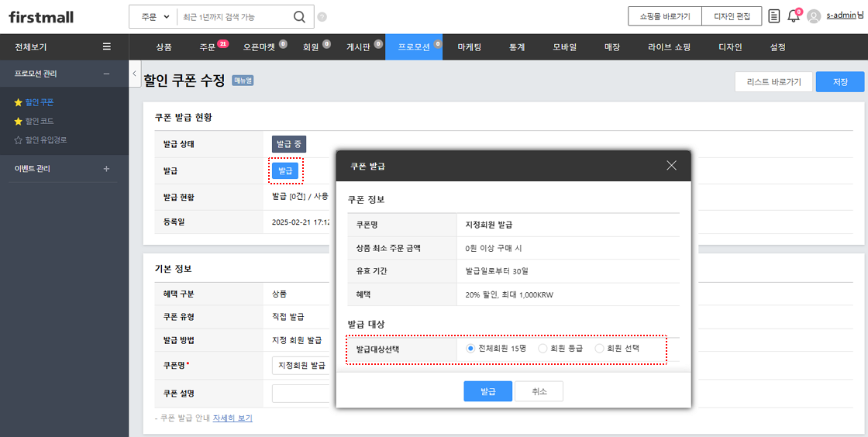Click the empty star beside 할인 유입경로

click(19, 140)
